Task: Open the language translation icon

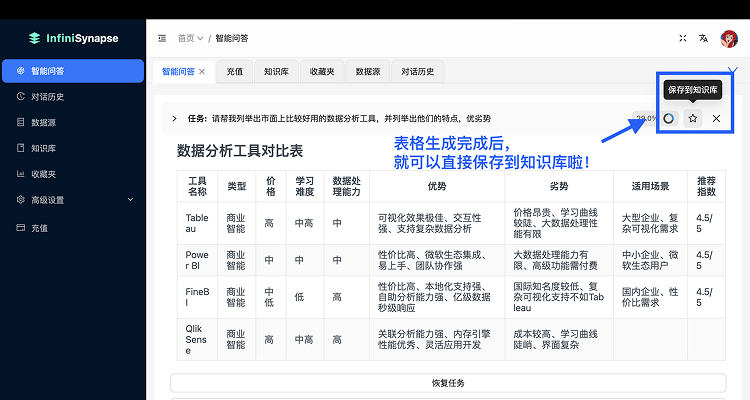Action: [x=703, y=38]
